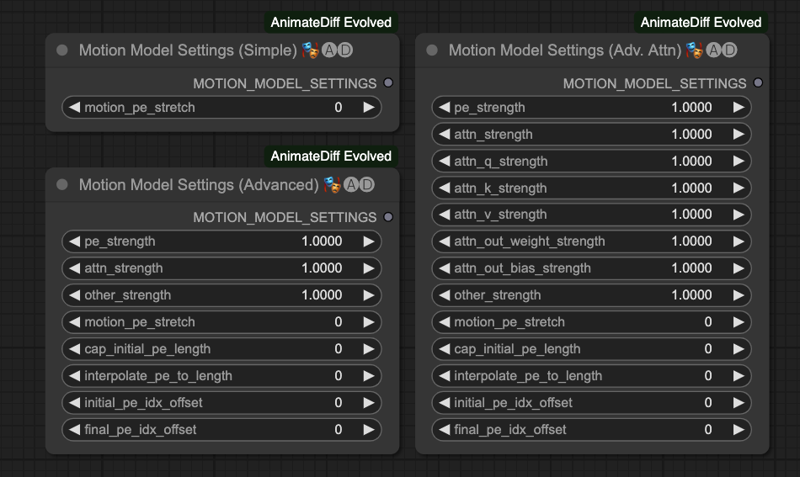Decrease attn_out_weight_strength with left arrow
The image size is (800, 477).
pyautogui.click(x=445, y=241)
